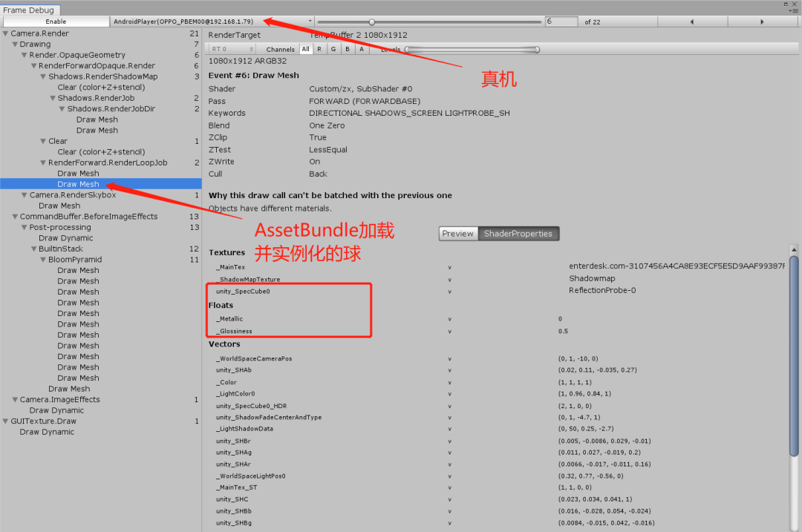Click the _MainTex texture property

pos(231,267)
